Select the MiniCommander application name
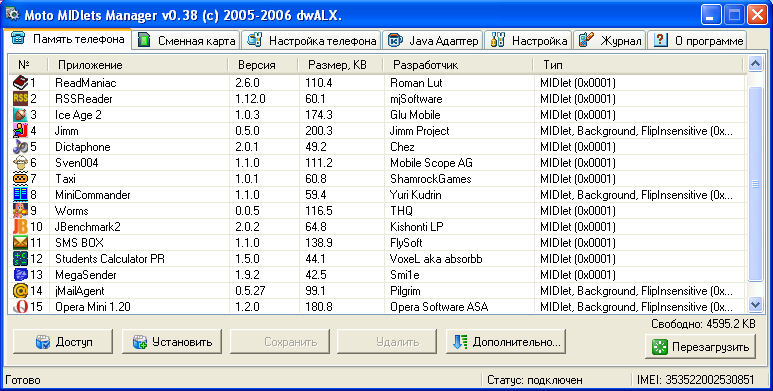This screenshot has height=391, width=773. 93,195
